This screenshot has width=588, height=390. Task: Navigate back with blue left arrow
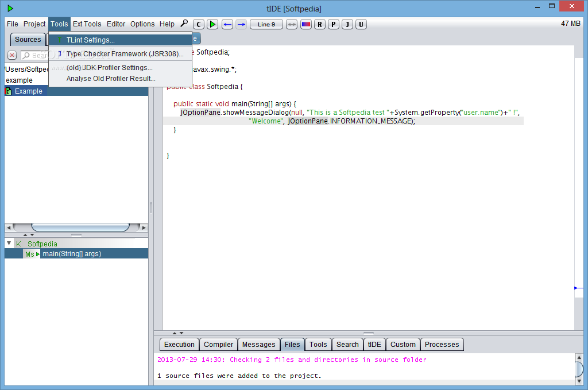[227, 24]
